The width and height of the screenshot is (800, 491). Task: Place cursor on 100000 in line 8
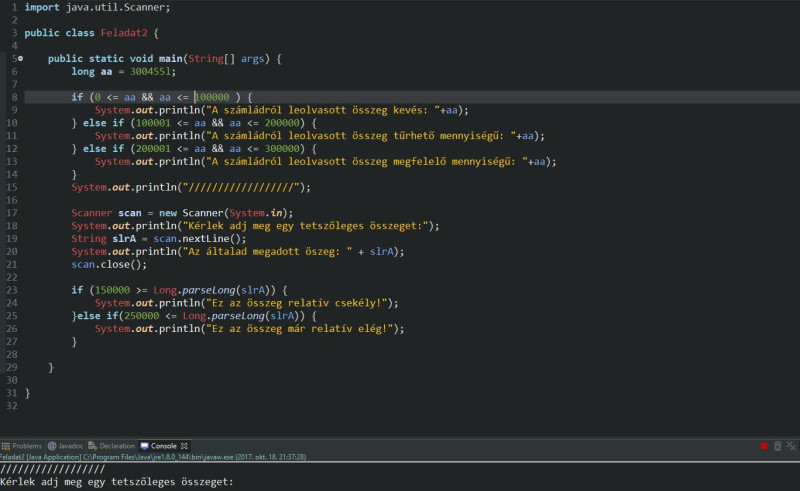pos(212,97)
